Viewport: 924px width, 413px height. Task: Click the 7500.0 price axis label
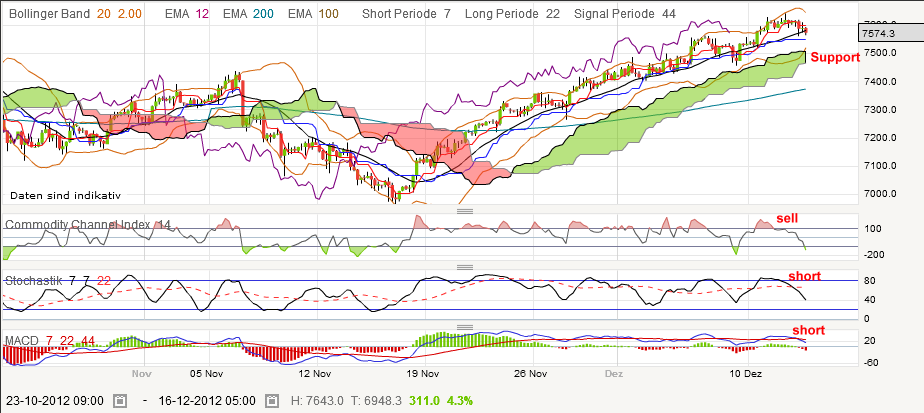tap(878, 53)
